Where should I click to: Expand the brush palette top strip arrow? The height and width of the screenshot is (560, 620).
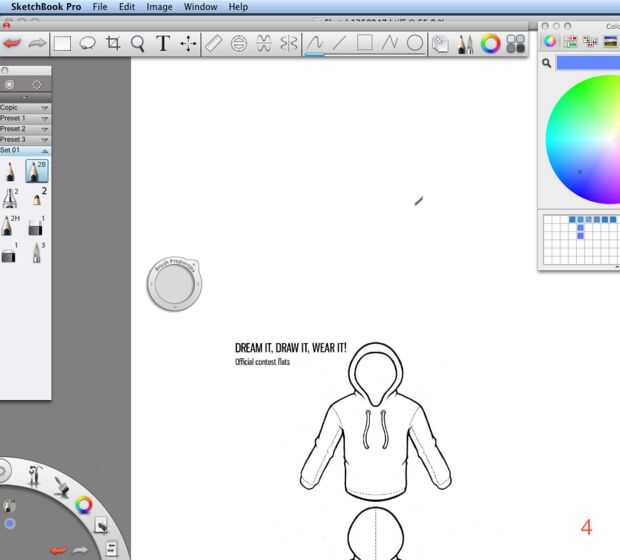tap(25, 97)
